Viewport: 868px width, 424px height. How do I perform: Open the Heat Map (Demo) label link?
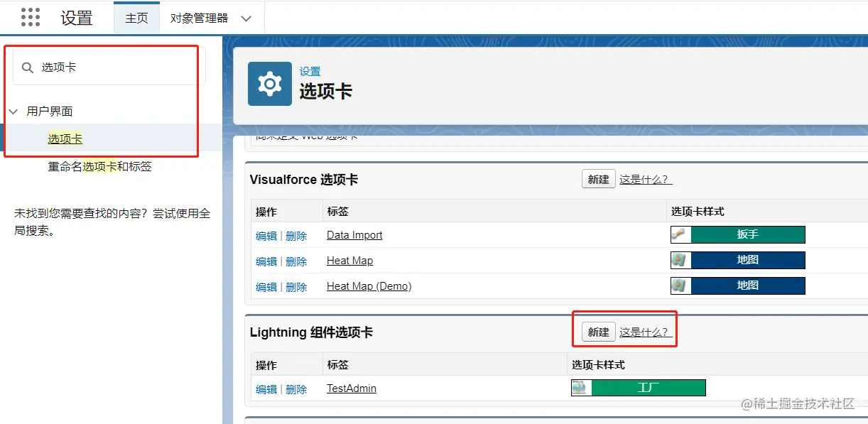369,286
